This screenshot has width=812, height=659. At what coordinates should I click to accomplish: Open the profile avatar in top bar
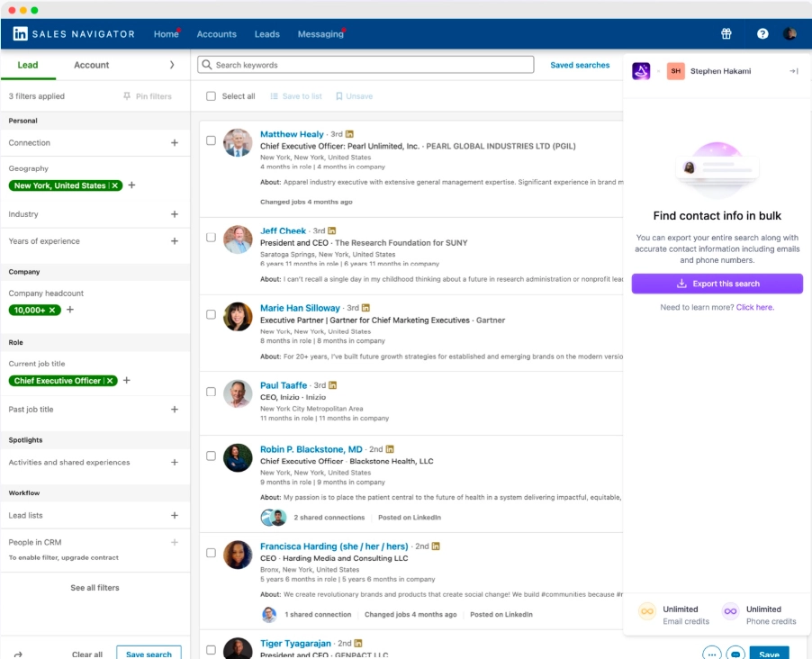coord(789,33)
